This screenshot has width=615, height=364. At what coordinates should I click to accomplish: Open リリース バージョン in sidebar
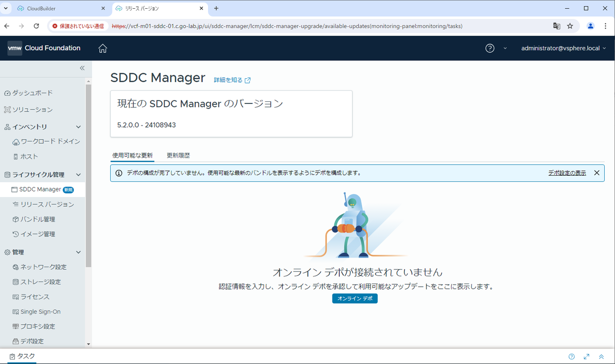(x=44, y=204)
